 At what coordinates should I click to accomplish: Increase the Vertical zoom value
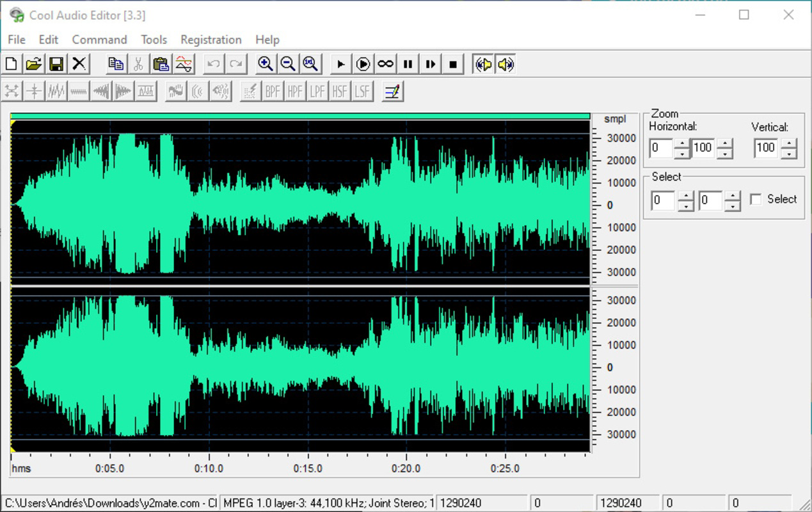coord(789,143)
